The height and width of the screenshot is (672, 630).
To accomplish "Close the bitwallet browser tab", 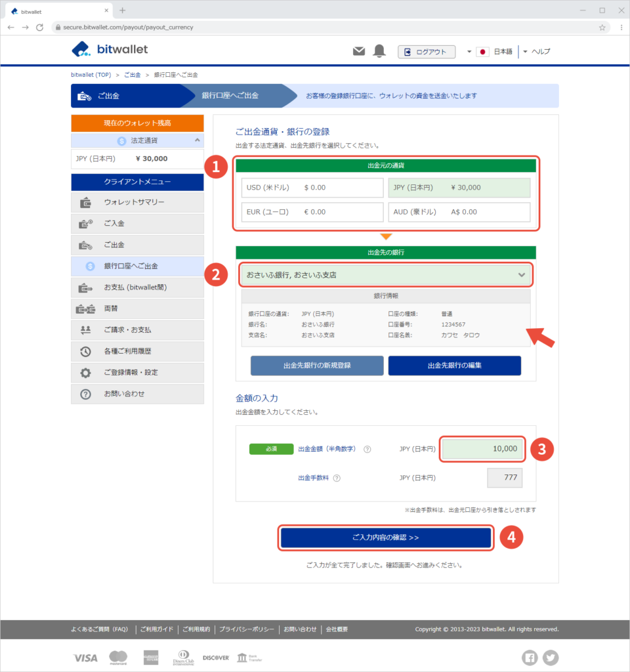I will click(x=106, y=10).
